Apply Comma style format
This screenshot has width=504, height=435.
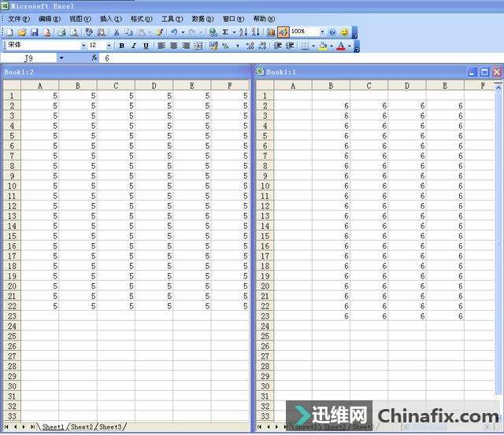click(x=238, y=46)
